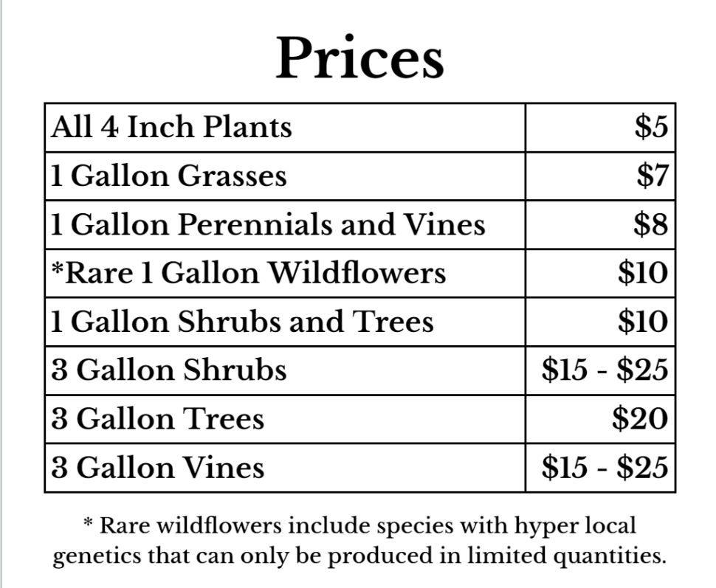Click the Prices heading
This screenshot has width=716, height=588.
[x=359, y=58]
